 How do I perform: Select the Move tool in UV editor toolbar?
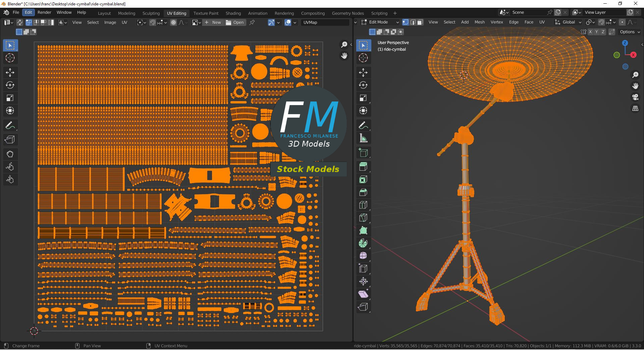tap(10, 73)
